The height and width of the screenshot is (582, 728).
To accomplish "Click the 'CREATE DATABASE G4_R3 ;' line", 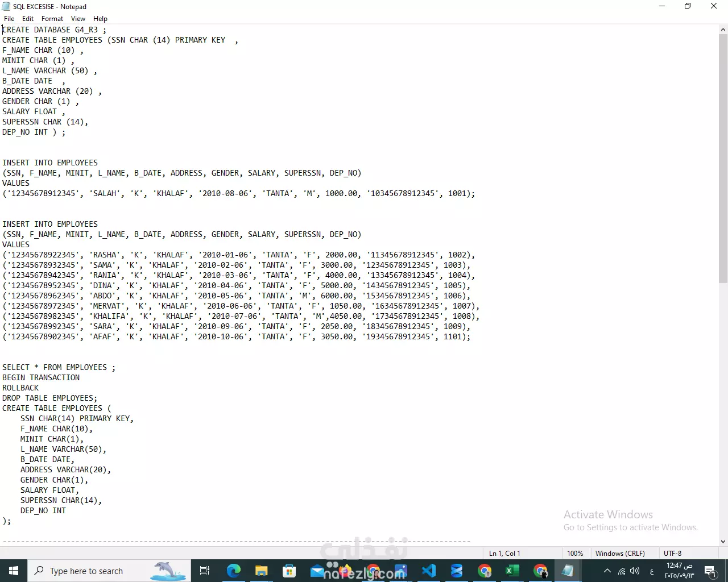I will point(54,30).
